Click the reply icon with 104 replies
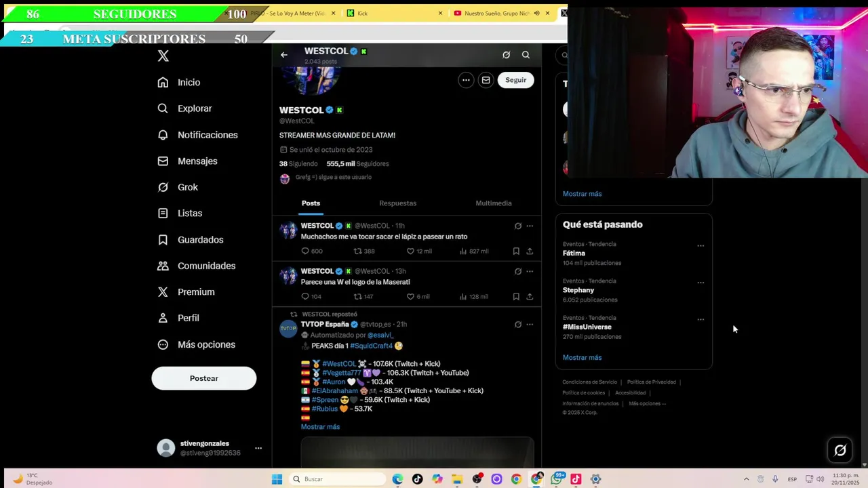 [305, 297]
